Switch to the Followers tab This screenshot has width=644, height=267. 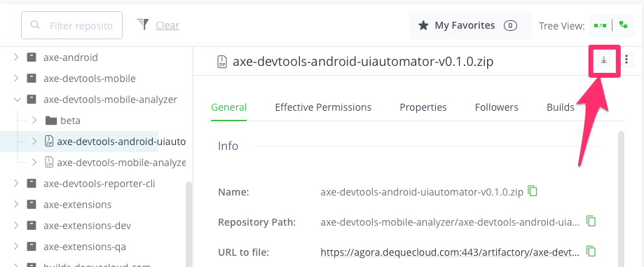point(497,108)
